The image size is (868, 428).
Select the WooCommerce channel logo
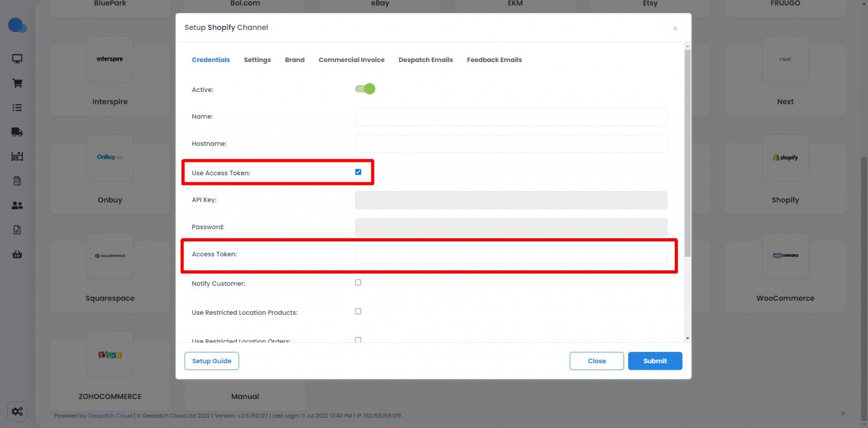click(785, 255)
